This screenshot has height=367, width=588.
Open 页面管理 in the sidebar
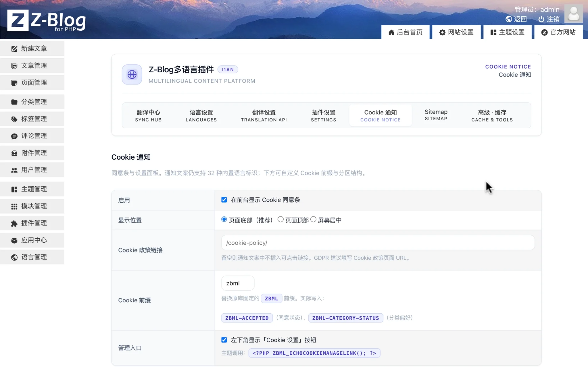(x=32, y=82)
